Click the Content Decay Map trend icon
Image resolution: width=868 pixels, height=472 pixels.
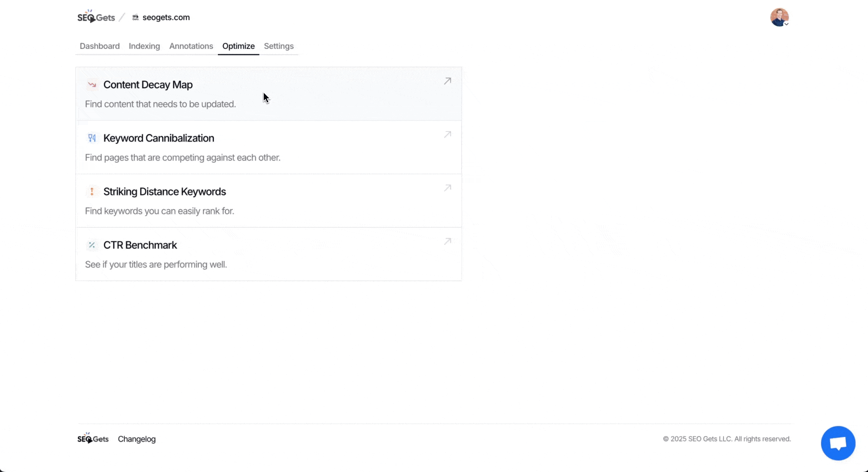(x=92, y=85)
